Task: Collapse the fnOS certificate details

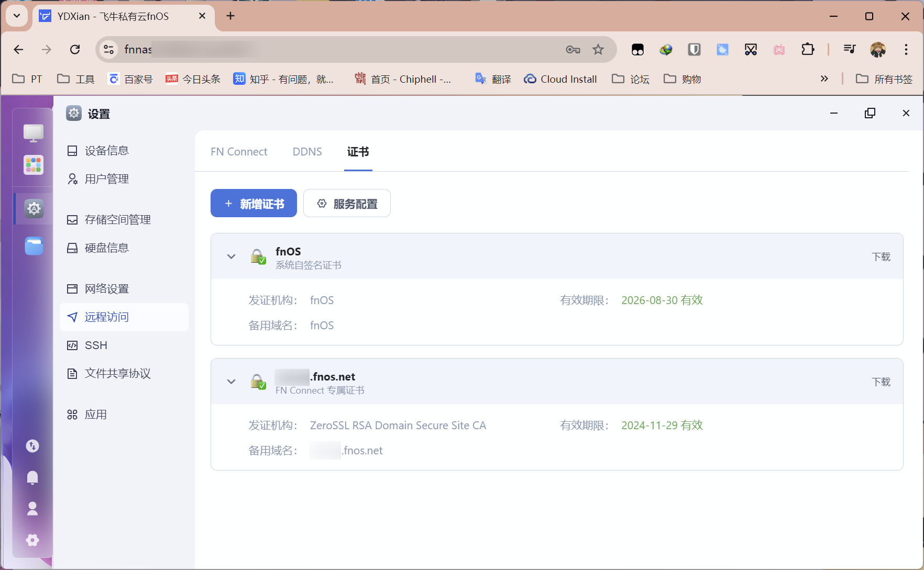Action: 231,256
